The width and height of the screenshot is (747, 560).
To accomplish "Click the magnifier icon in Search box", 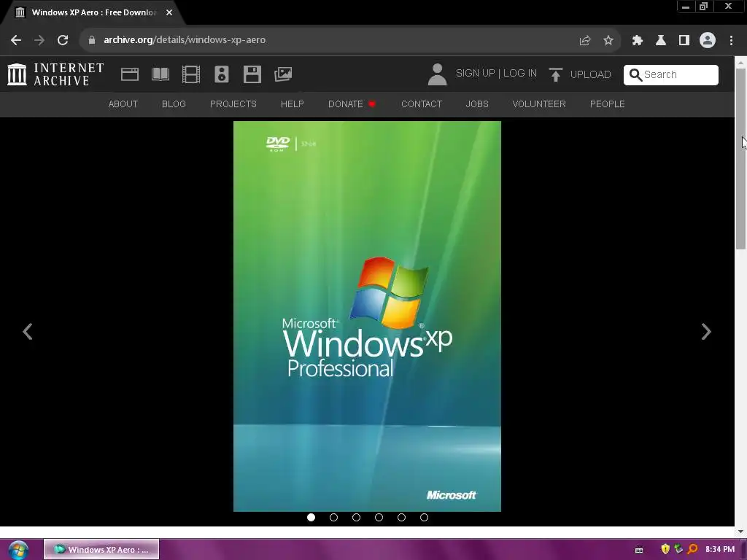I will click(635, 75).
